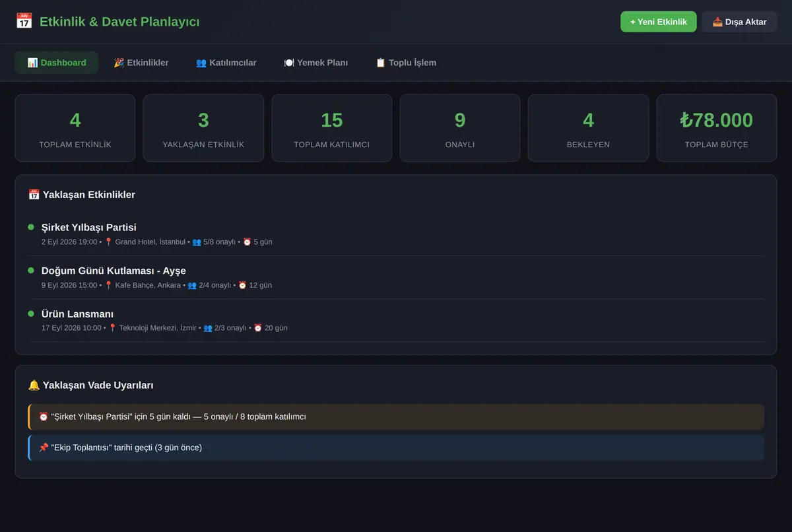Screen dimensions: 792x532
Task: Click the Dışa Aktar export button
Action: pos(740,22)
